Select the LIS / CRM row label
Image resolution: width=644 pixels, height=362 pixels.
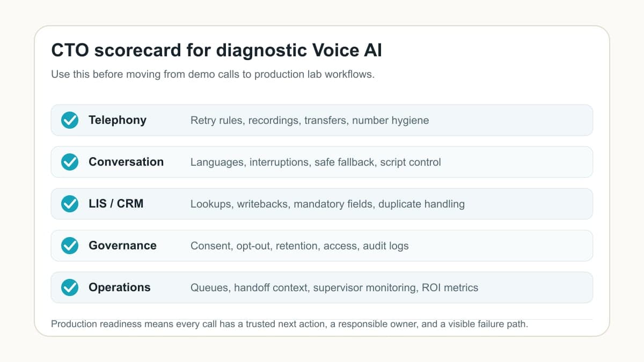click(x=116, y=204)
